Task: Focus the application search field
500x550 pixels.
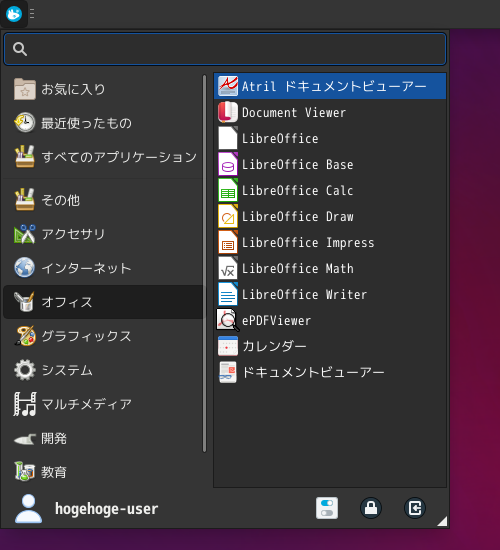Action: [x=225, y=49]
